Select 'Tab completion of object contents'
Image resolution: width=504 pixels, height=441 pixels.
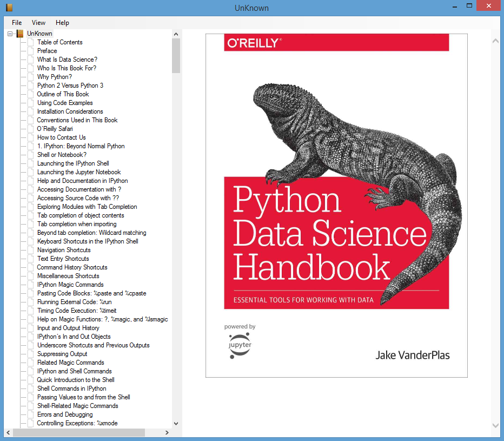[x=81, y=215]
